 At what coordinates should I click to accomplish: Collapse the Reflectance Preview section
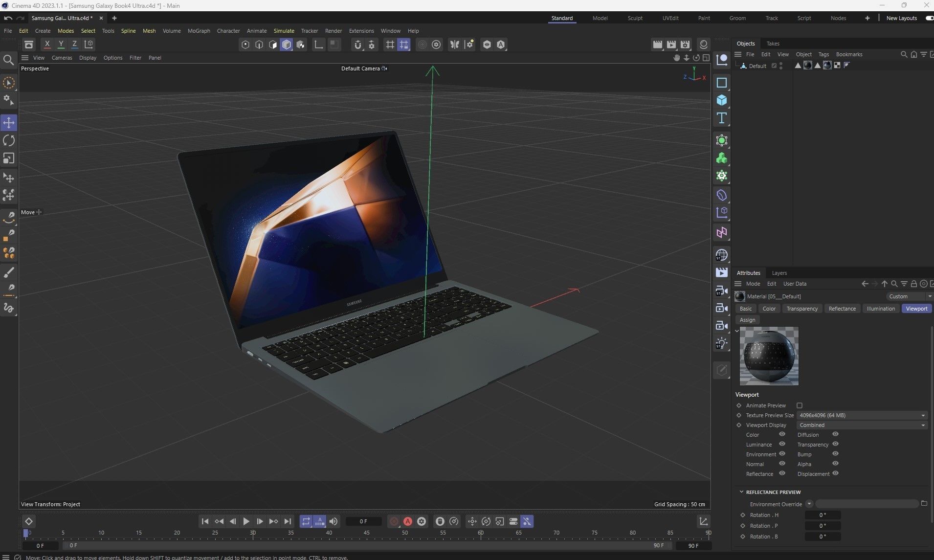click(x=741, y=492)
